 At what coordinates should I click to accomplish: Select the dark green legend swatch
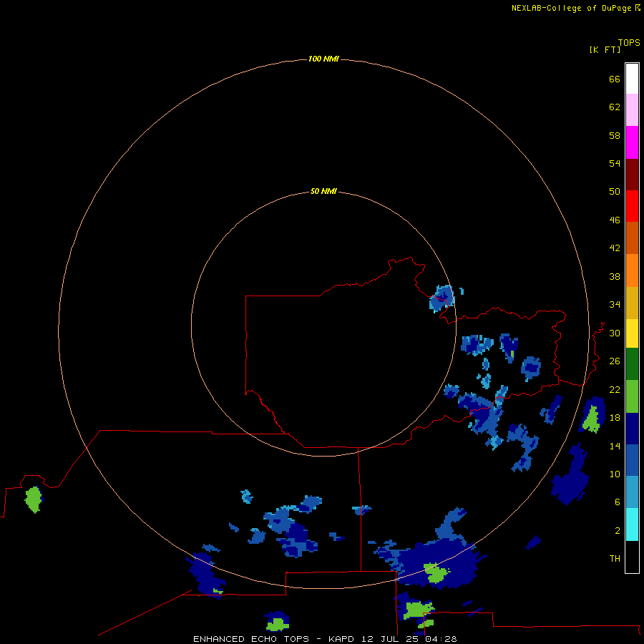point(632,364)
